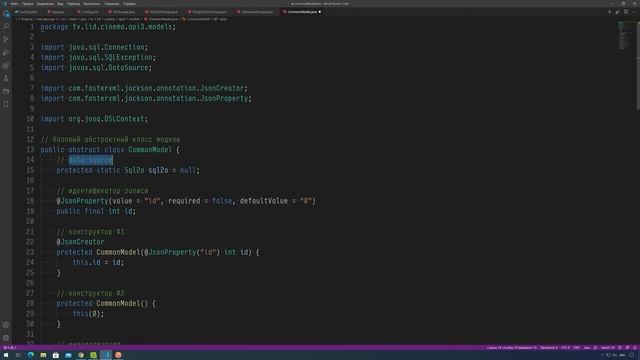The image size is (640, 360).
Task: Open notifications bell in status bar
Action: pos(635,348)
